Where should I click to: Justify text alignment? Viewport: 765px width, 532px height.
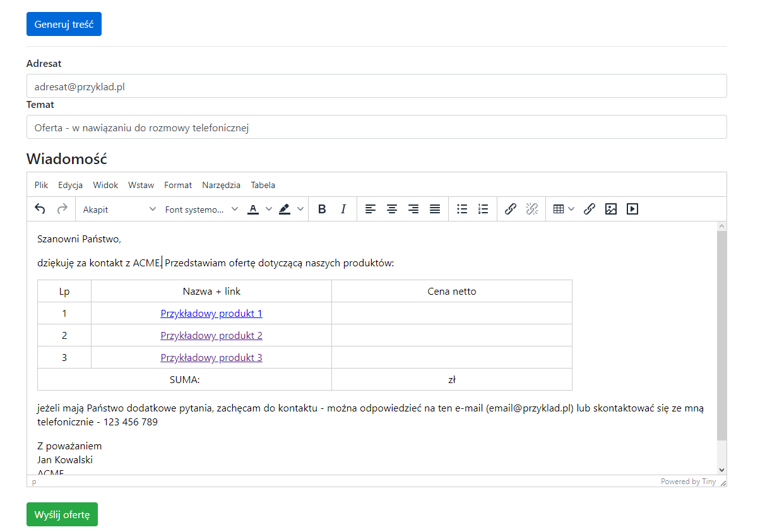(x=435, y=209)
